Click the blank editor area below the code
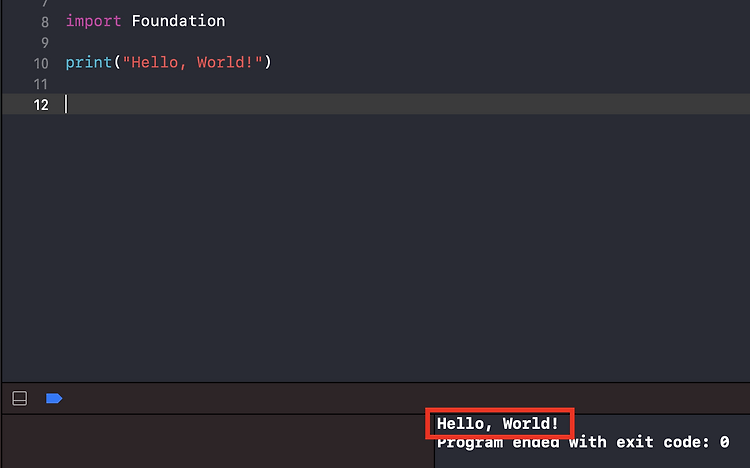 407,248
